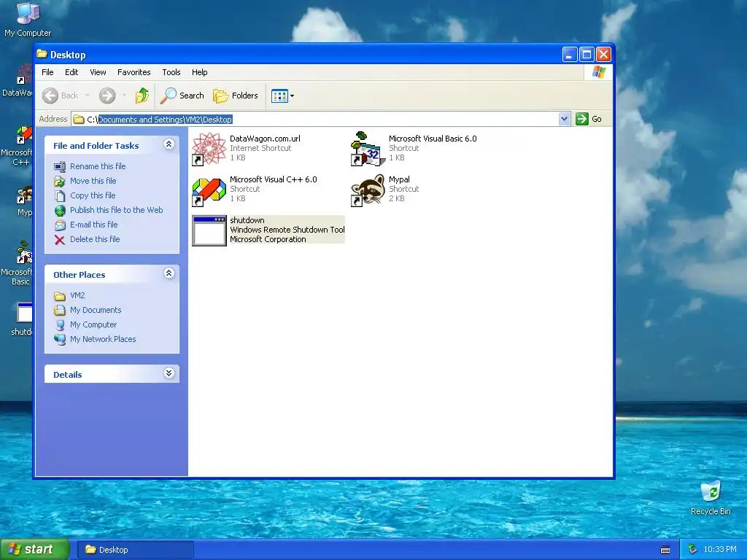The image size is (747, 560).
Task: Click the Windows flag logo in menu bar
Action: coord(598,72)
